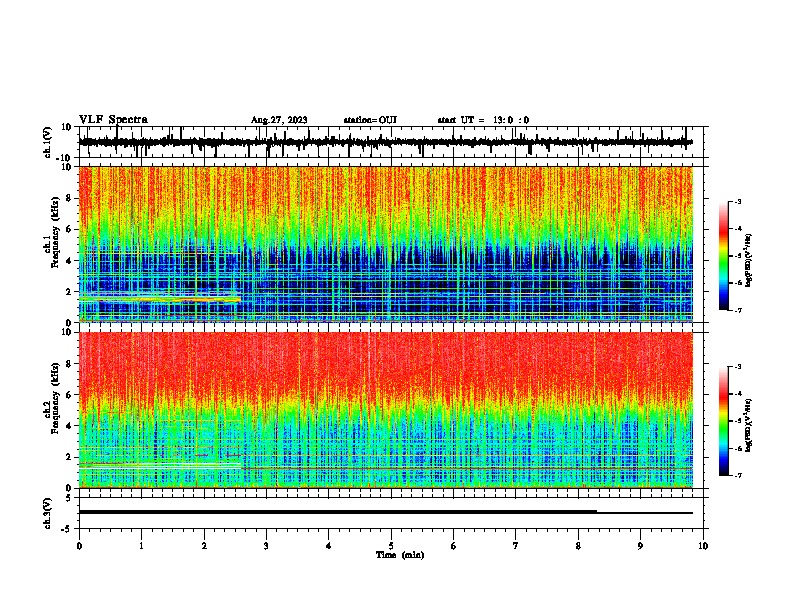Screen dimensions: 792x612
Task: Click time axis tick label "2"
Action: coord(204,546)
